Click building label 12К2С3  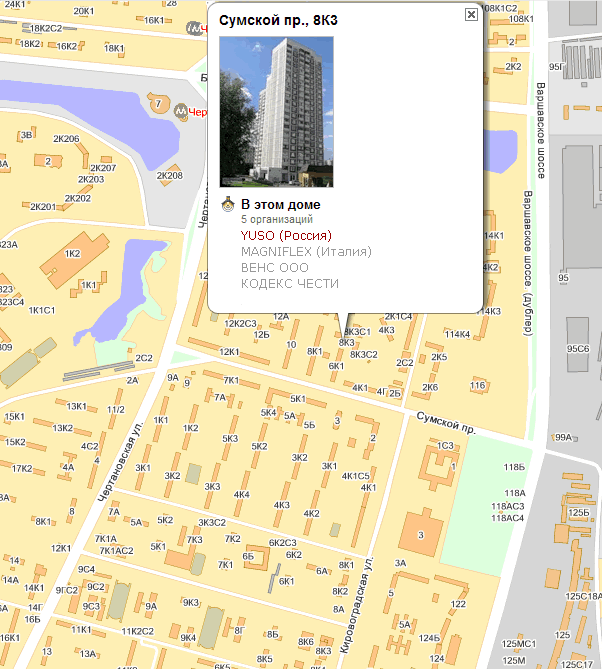coord(241,324)
